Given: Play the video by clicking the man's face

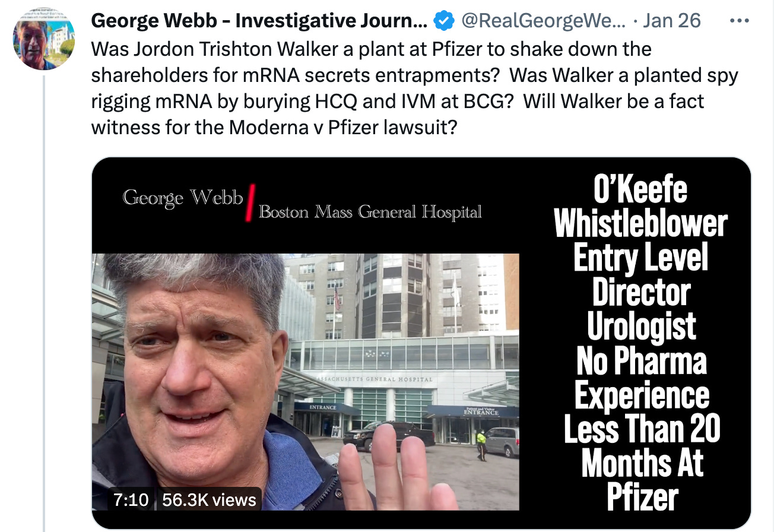Looking at the screenshot, I should (x=196, y=368).
